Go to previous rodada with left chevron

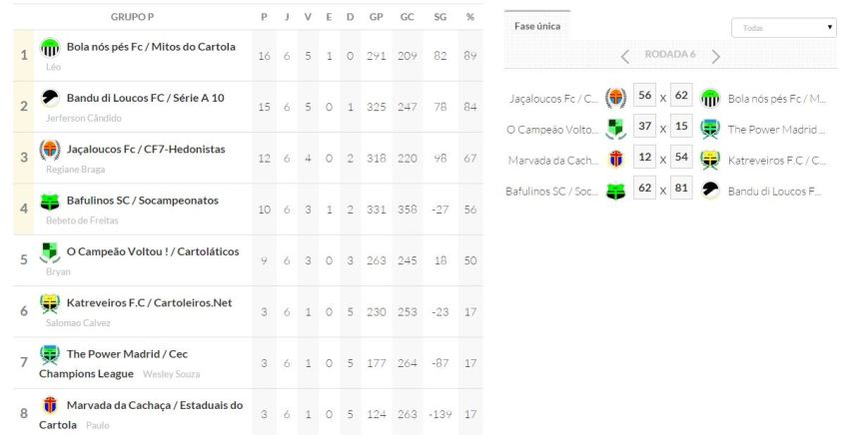(x=625, y=56)
